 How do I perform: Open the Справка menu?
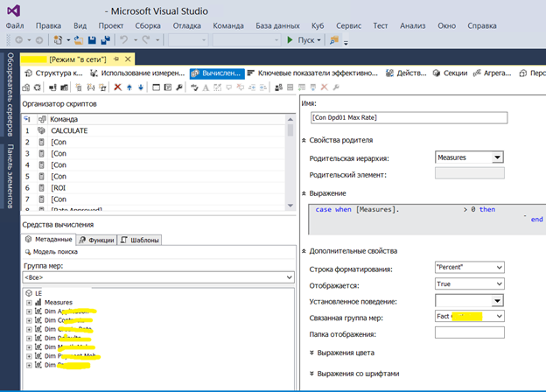[482, 25]
